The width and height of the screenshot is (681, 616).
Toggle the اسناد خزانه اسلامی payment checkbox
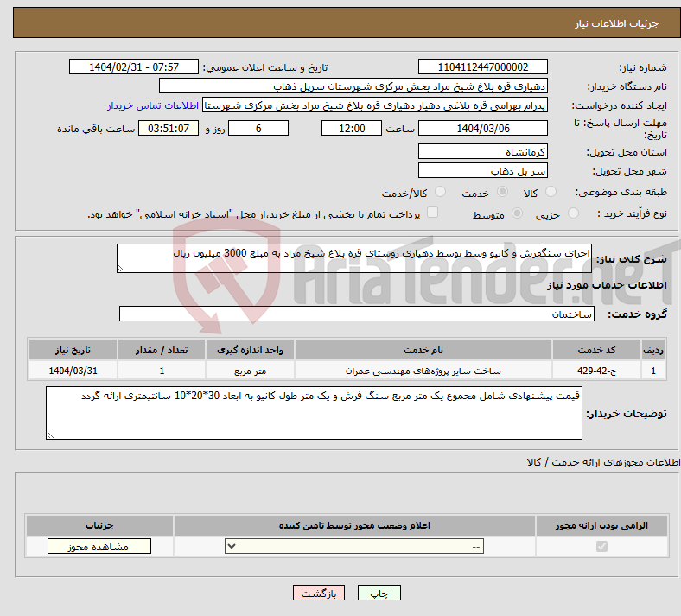tap(433, 213)
